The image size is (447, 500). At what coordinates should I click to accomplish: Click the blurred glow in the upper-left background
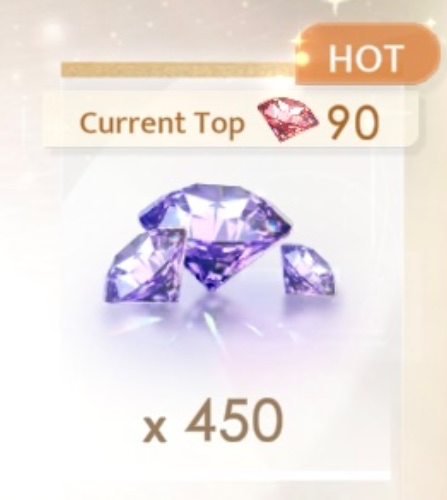click(52, 32)
